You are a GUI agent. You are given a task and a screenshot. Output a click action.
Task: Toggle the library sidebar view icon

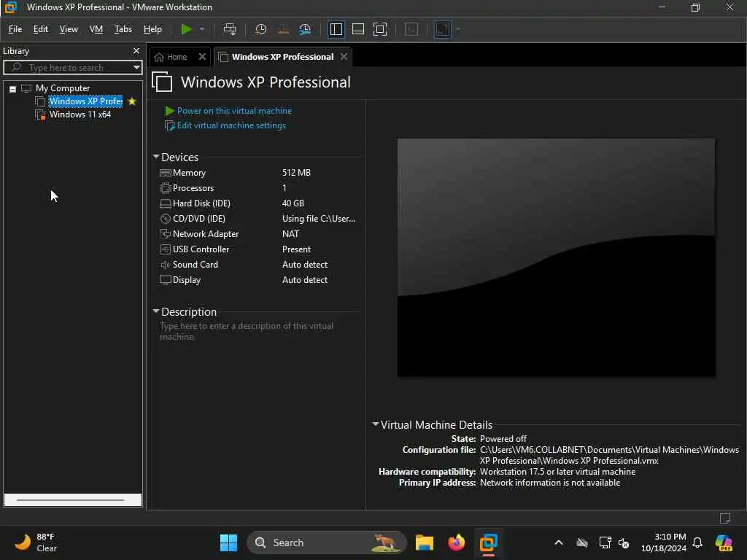[x=336, y=29]
